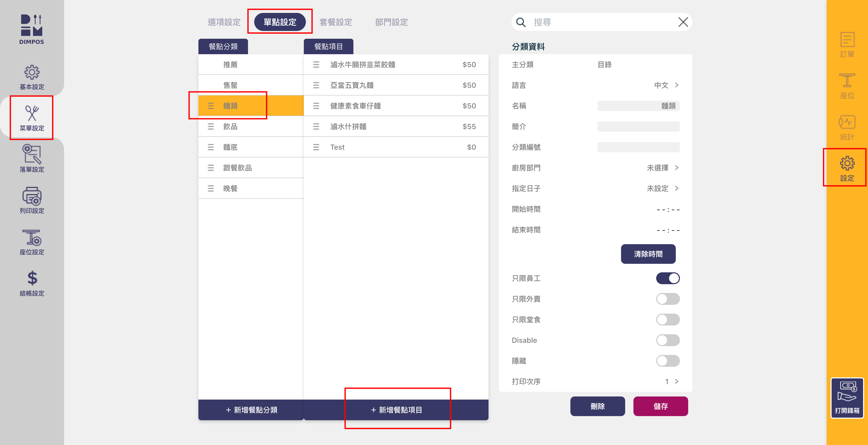868x445 pixels.
Task: Turn off the 只限員工 toggle
Action: click(x=667, y=278)
